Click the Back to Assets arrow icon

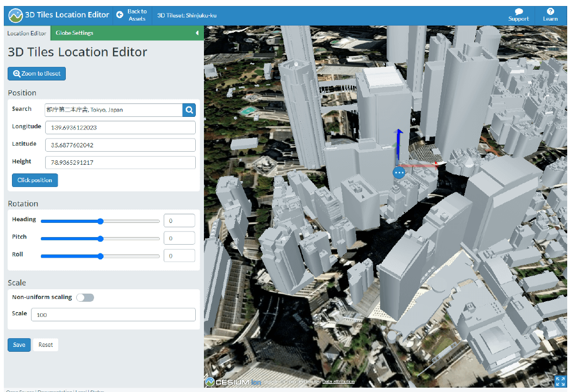(120, 15)
